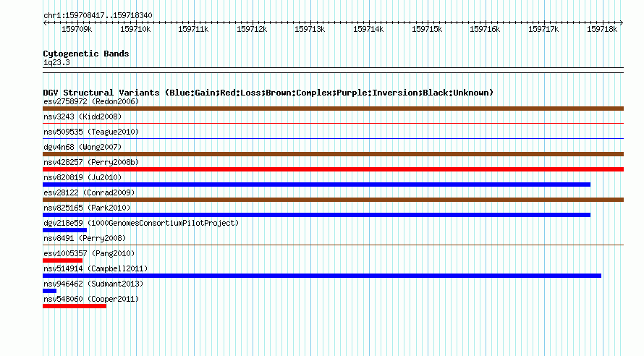644x356 pixels.
Task: Click the 159709k ruler tick label
Action: [77, 29]
